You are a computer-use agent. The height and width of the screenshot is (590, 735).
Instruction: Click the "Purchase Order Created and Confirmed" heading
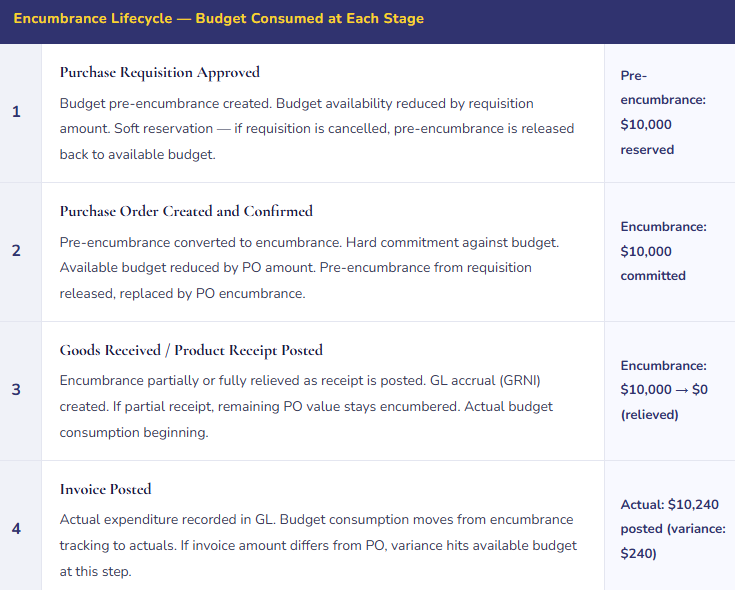186,211
